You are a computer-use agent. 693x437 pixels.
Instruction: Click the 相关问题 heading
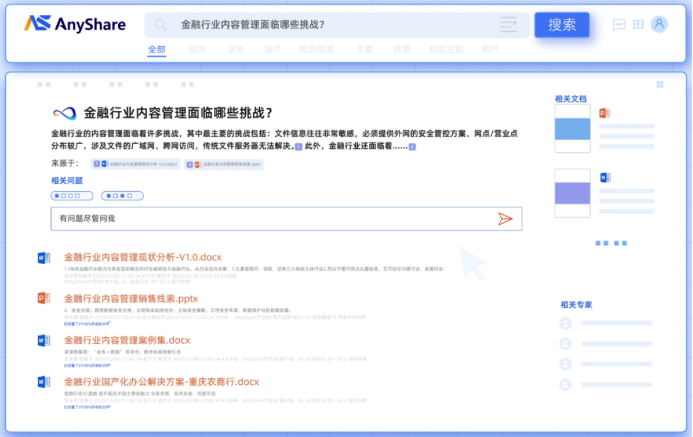pos(67,180)
